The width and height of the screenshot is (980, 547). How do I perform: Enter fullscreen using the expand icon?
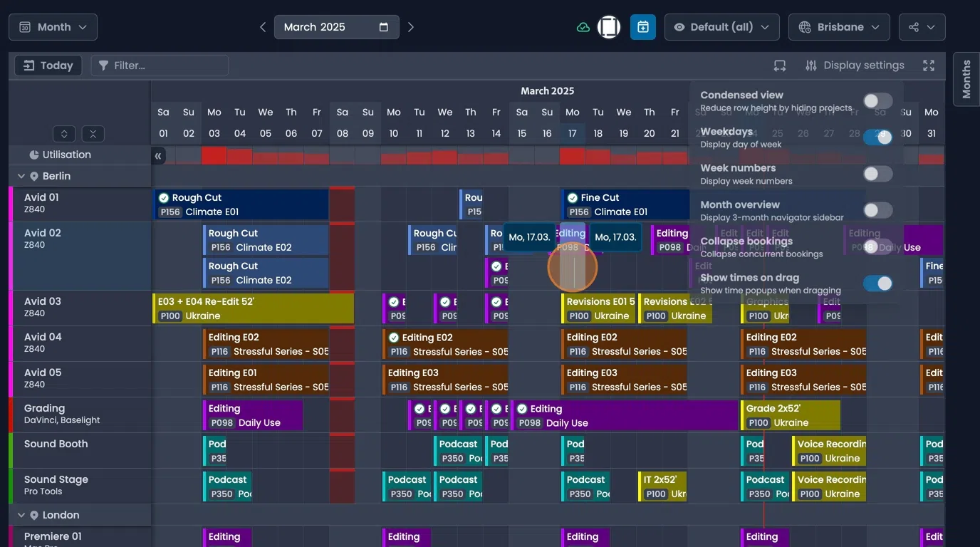[929, 65]
